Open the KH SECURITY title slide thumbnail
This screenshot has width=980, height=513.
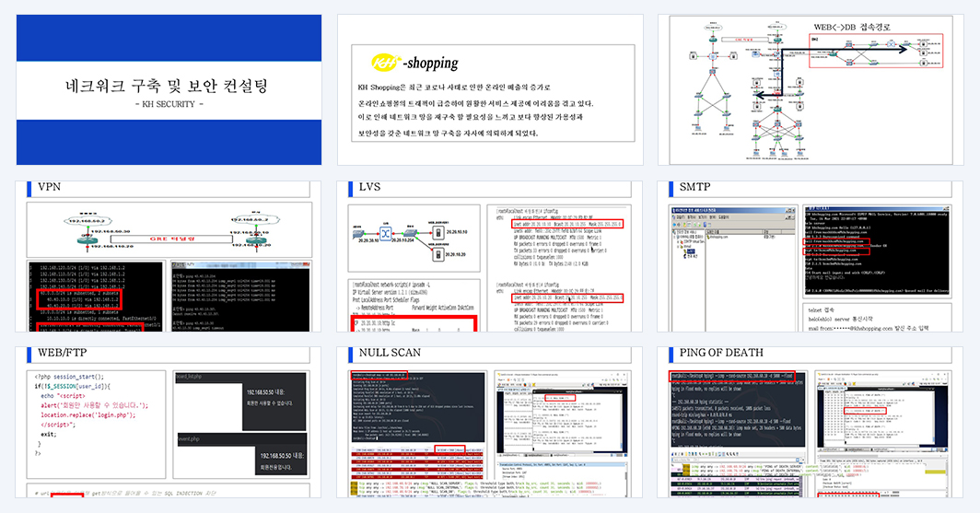click(x=169, y=90)
